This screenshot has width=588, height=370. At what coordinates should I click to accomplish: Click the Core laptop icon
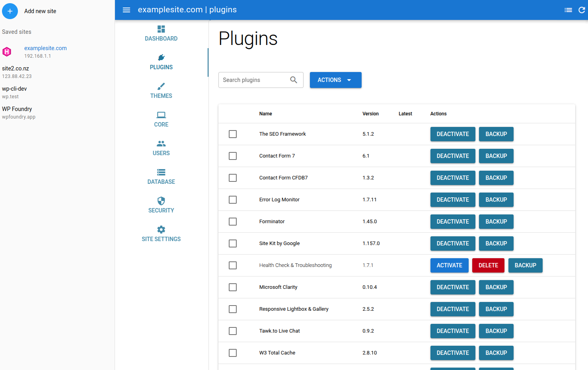161,115
